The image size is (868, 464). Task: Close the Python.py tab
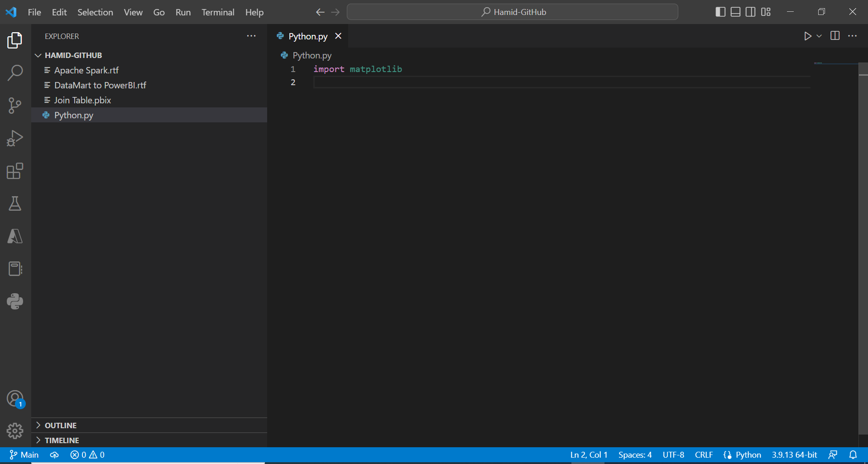[338, 36]
